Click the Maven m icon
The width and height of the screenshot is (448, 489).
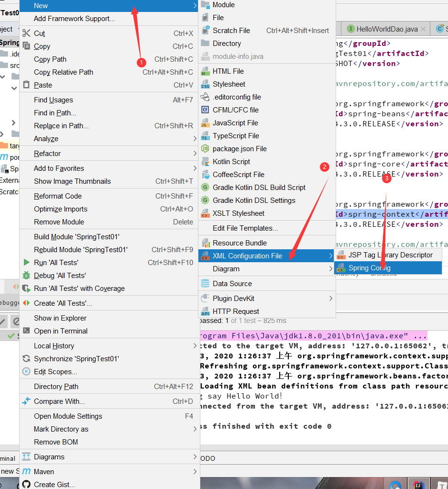coord(26,471)
